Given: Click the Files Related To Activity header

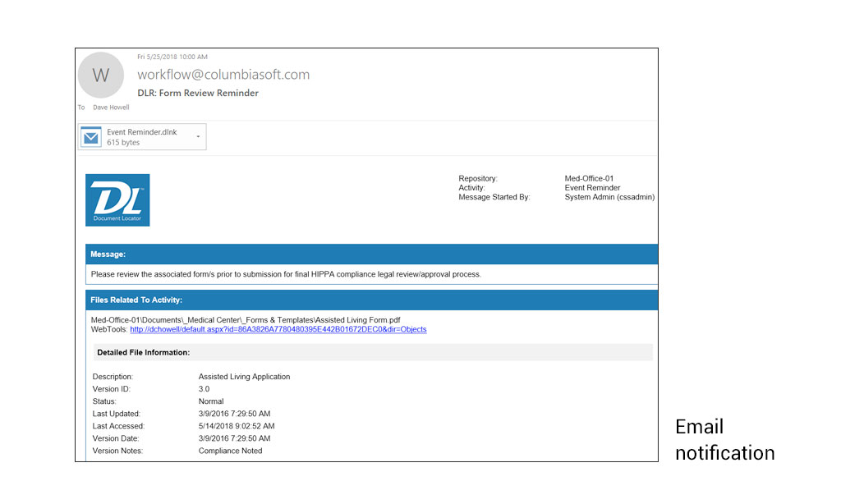Looking at the screenshot, I should click(x=371, y=300).
